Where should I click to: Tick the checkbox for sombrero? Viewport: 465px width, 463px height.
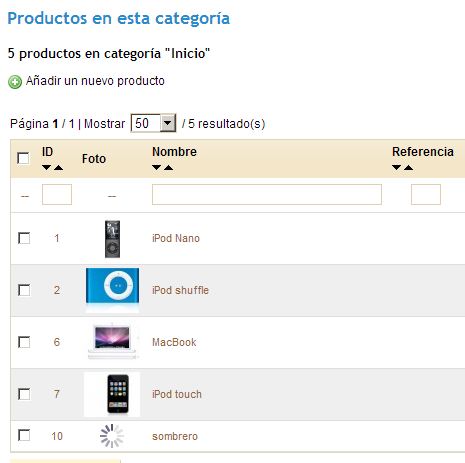point(24,435)
